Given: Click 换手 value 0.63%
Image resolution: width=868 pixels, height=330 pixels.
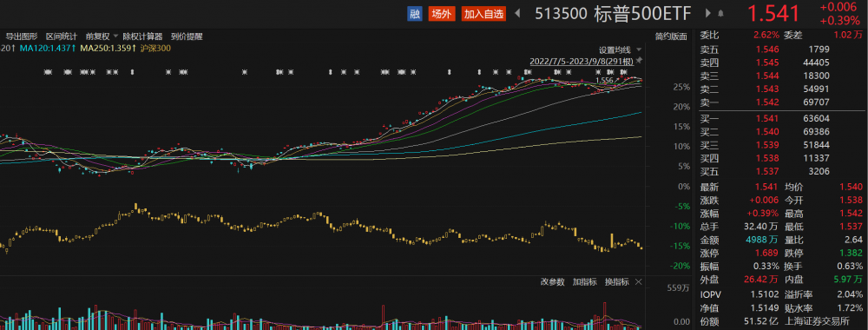Looking at the screenshot, I should [850, 267].
